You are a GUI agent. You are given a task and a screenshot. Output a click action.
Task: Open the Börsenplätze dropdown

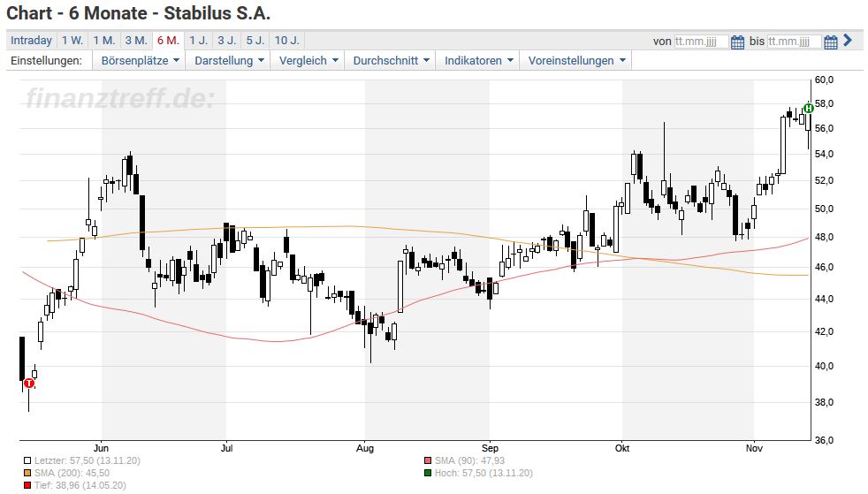140,61
